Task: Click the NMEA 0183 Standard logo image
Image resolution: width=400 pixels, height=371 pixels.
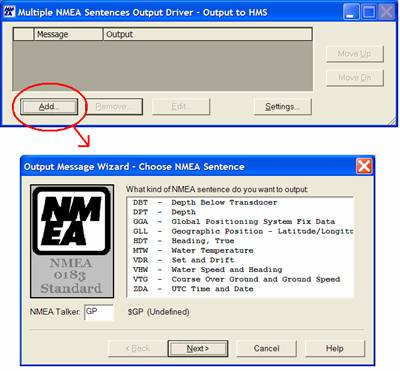Action: click(72, 241)
